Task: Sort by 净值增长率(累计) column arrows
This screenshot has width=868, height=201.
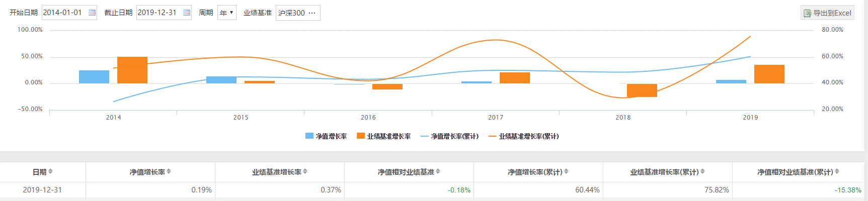Action: point(566,172)
